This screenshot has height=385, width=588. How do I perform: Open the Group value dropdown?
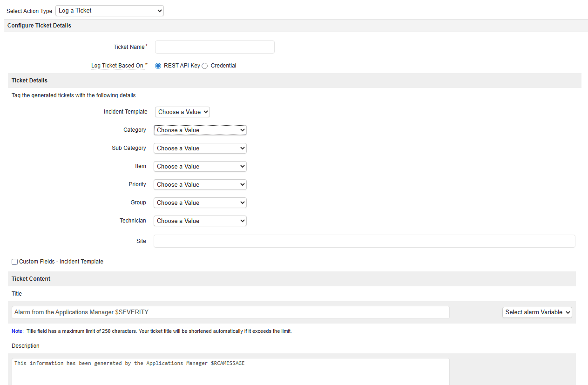point(200,203)
